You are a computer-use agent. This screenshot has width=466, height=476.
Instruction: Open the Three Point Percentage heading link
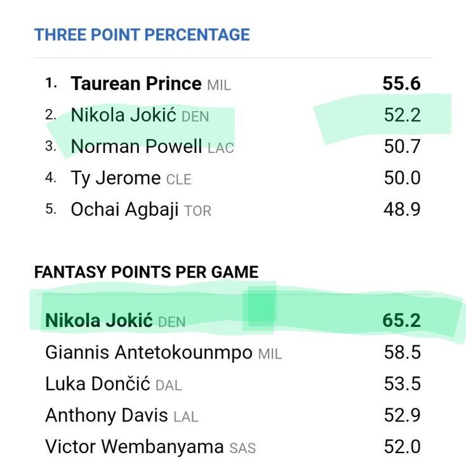tap(142, 34)
